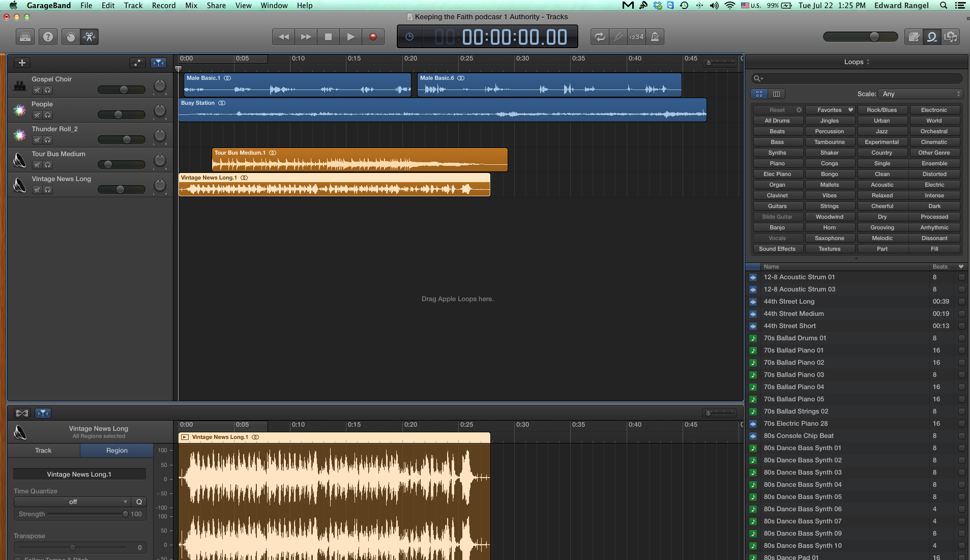Mute the Tour Bus Medium track
Screen dimensions: 970x560
37,165
